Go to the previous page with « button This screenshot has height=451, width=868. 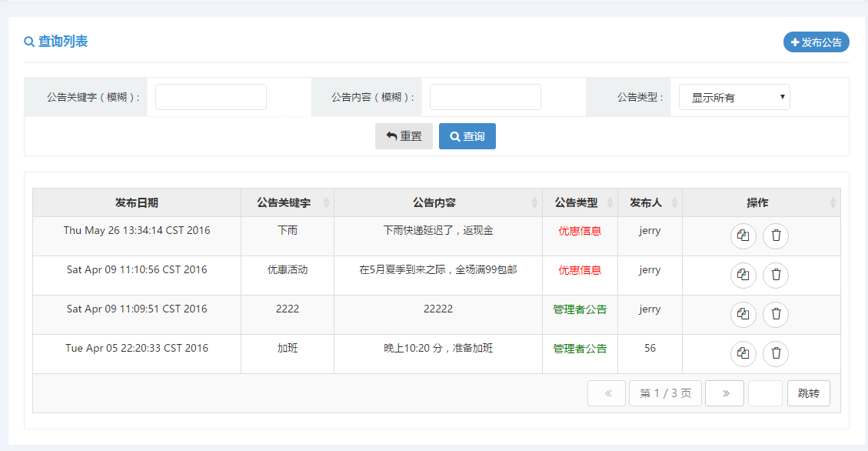[x=607, y=393]
